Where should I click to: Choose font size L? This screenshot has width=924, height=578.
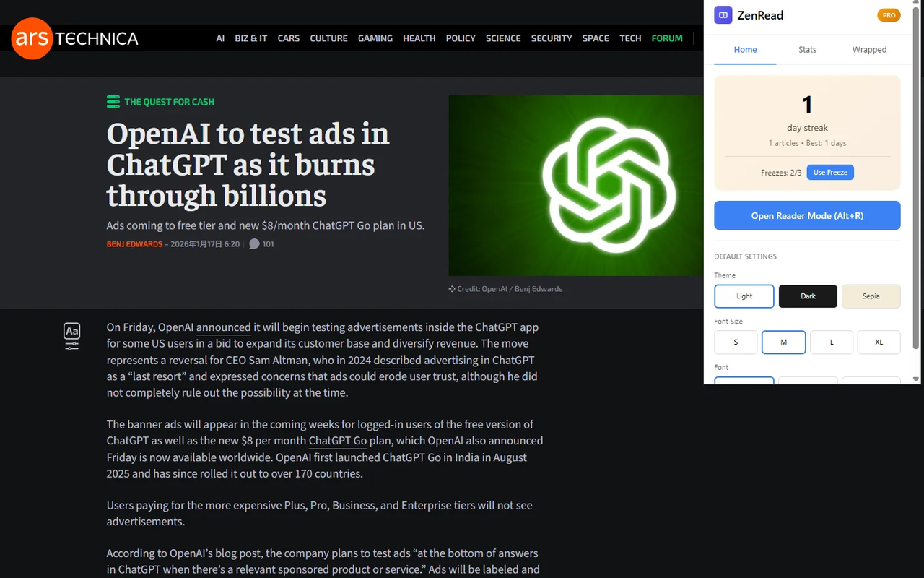point(832,342)
